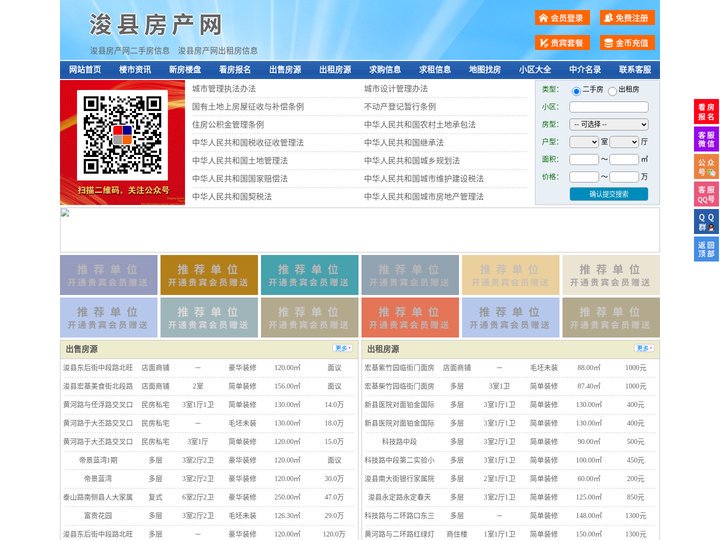Image resolution: width=720 pixels, height=540 pixels.
Task: Click the pink 客服QQ号 side icon
Action: [x=706, y=194]
